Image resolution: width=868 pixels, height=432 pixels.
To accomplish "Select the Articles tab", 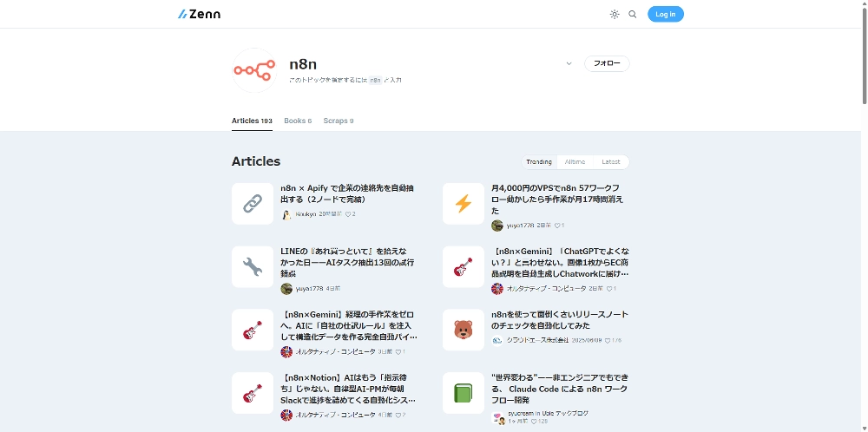I will click(251, 121).
